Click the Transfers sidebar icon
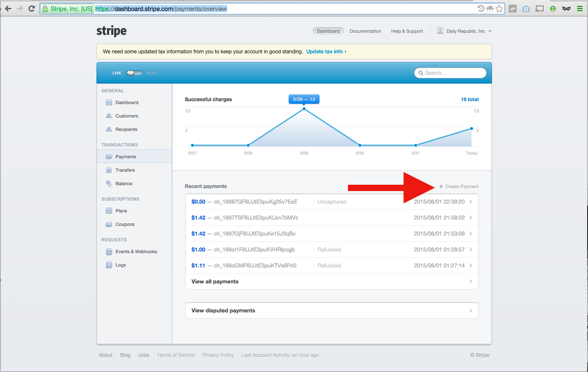The height and width of the screenshot is (372, 588). (109, 170)
